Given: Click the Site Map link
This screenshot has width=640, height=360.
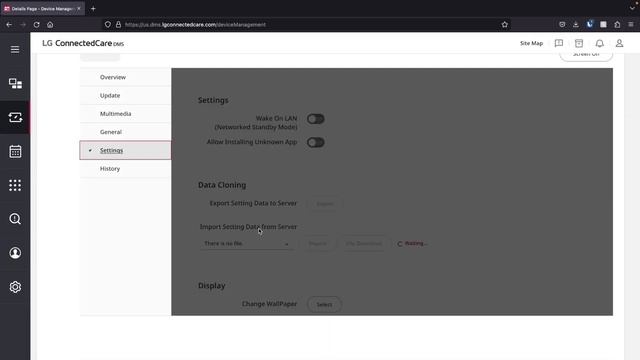Looking at the screenshot, I should pyautogui.click(x=531, y=43).
